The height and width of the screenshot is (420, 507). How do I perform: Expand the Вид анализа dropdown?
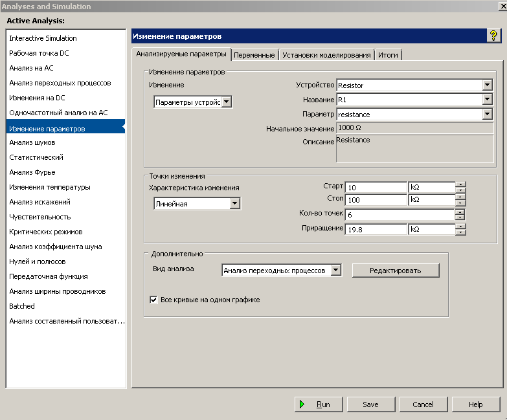335,271
